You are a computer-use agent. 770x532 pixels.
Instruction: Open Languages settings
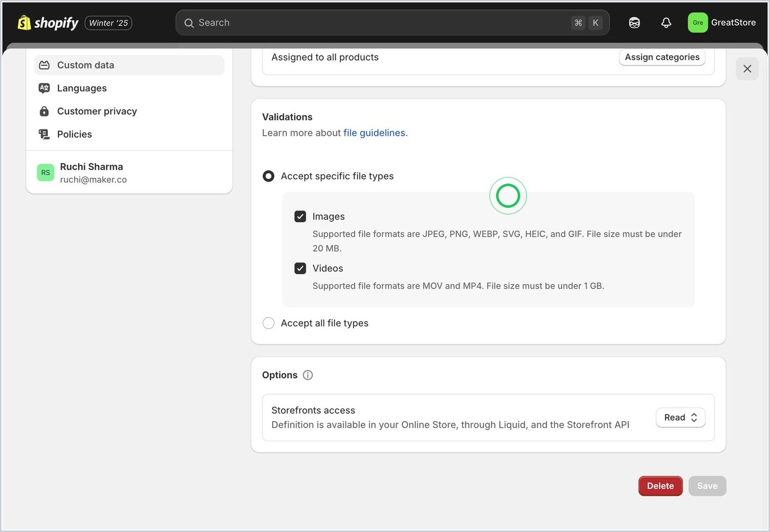click(129, 88)
